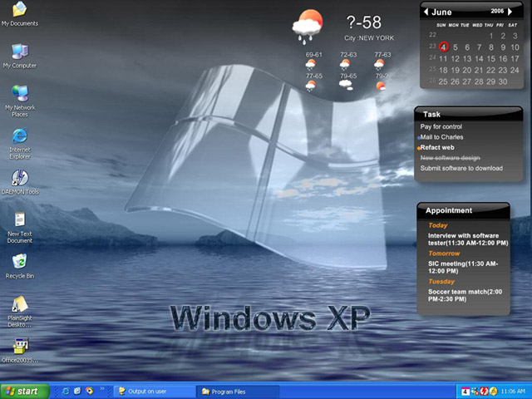This screenshot has height=399, width=532.
Task: Click the Start button
Action: (25, 392)
